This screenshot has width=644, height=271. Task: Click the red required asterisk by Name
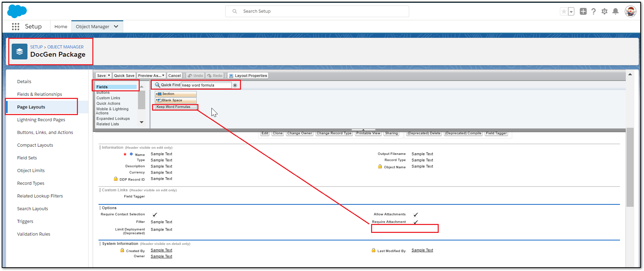[125, 155]
